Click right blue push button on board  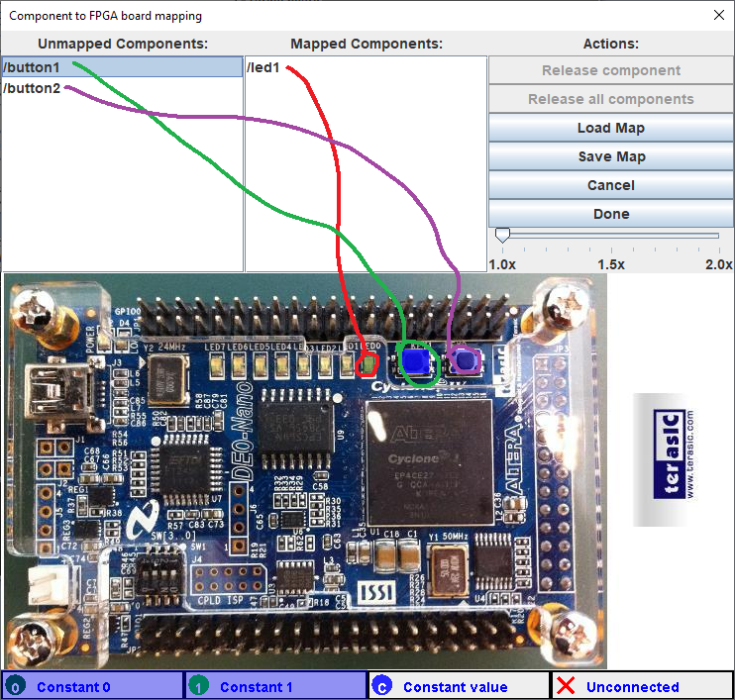click(465, 359)
